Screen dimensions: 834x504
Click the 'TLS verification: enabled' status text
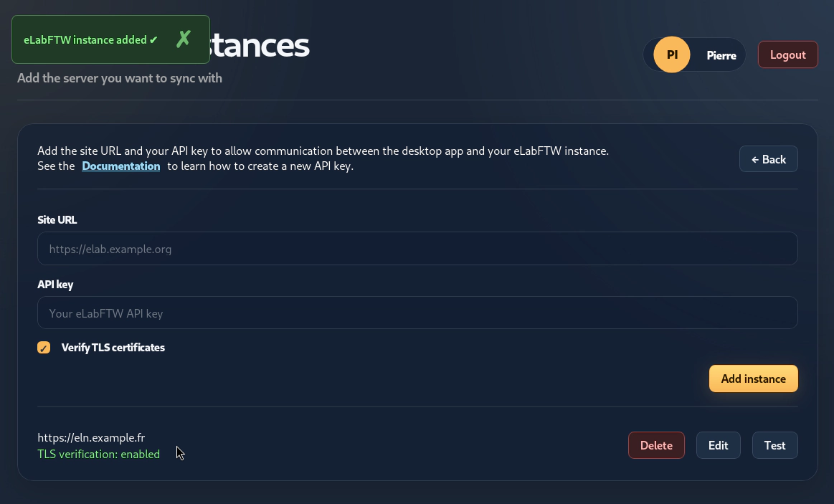click(x=98, y=454)
